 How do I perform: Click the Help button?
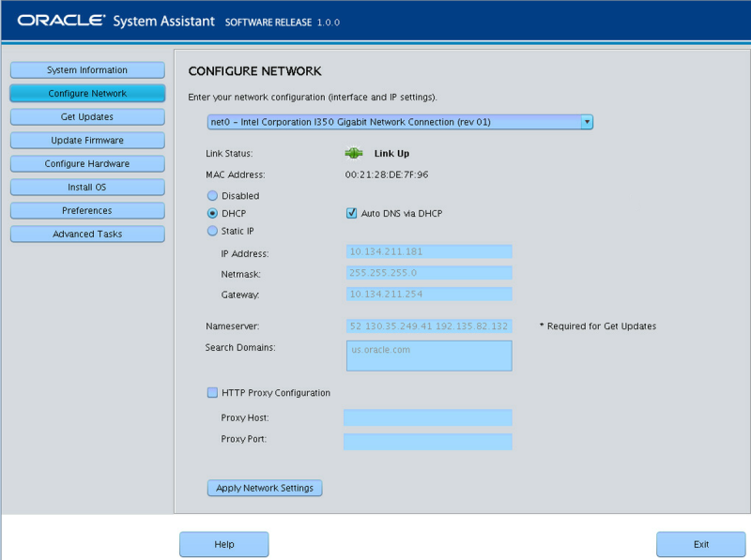point(224,544)
